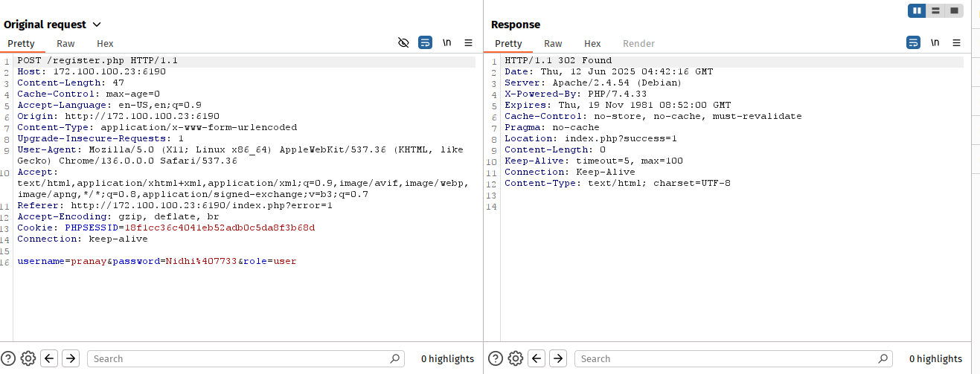Open request search settings gear
The height and width of the screenshot is (374, 980).
click(x=28, y=358)
